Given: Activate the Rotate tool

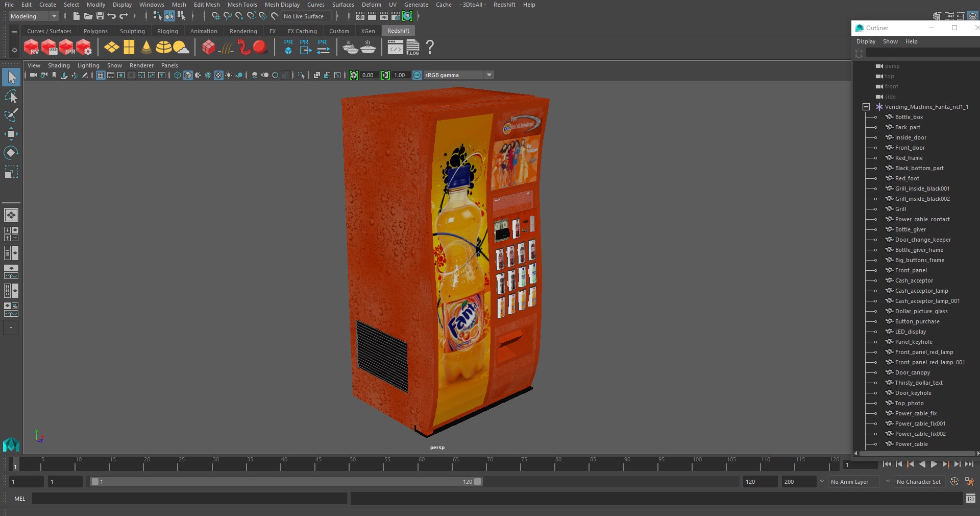Looking at the screenshot, I should coord(11,152).
